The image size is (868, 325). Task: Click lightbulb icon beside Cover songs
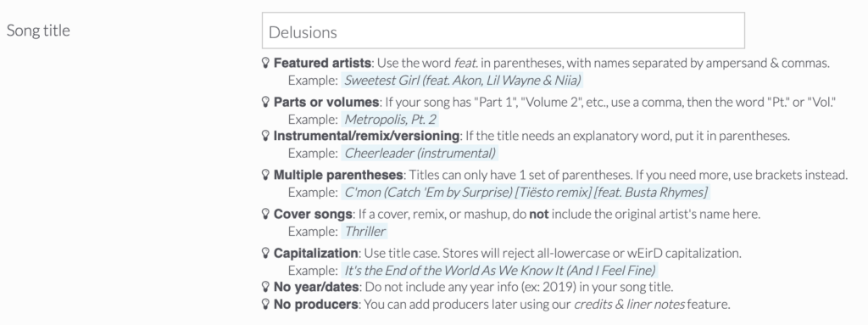(x=265, y=214)
